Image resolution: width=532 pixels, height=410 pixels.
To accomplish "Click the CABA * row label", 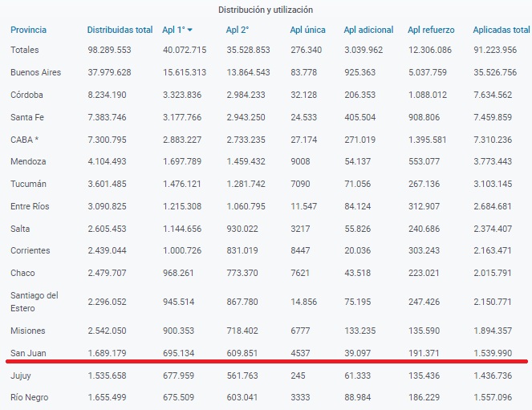I will (24, 139).
